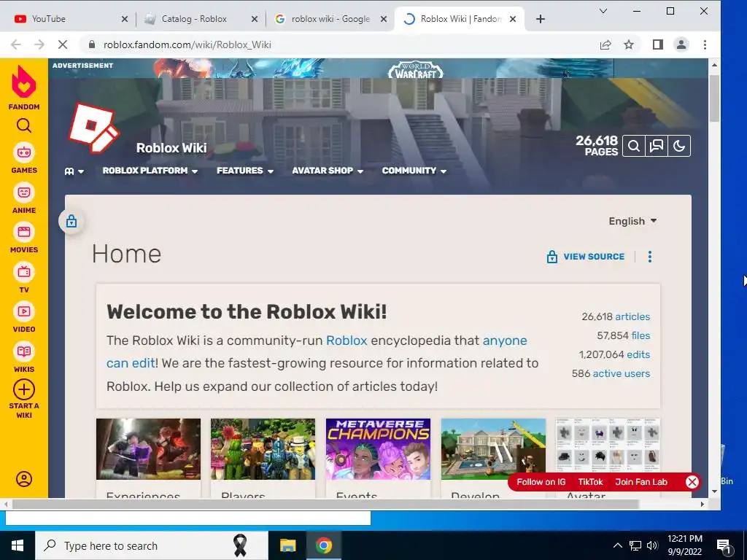Open the Games section in Fandom sidebar
This screenshot has height=560, width=747.
(x=24, y=158)
